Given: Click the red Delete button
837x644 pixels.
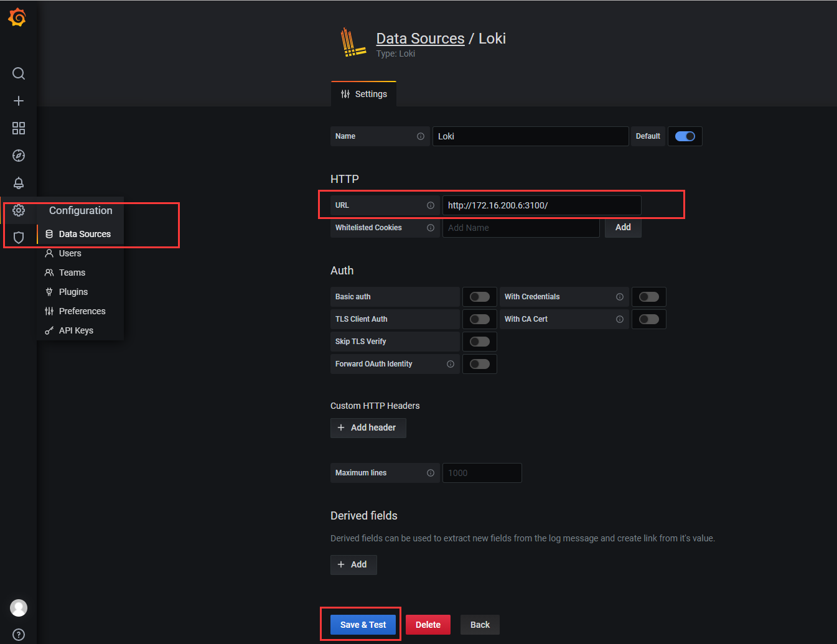Looking at the screenshot, I should pyautogui.click(x=428, y=625).
